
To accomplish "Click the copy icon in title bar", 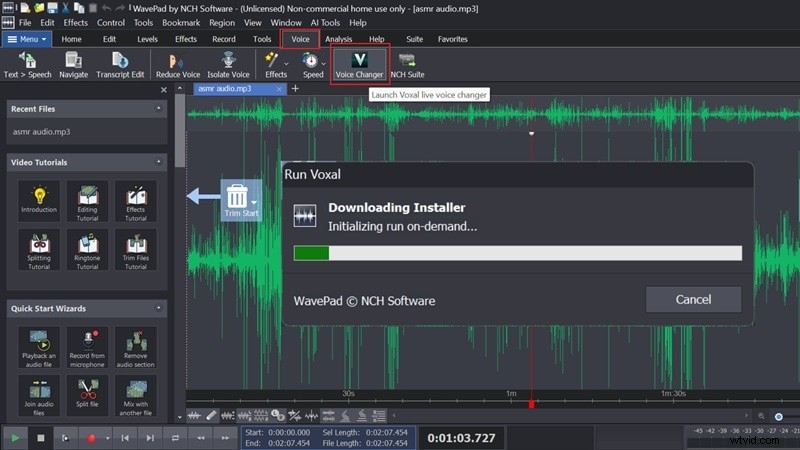I will point(79,8).
